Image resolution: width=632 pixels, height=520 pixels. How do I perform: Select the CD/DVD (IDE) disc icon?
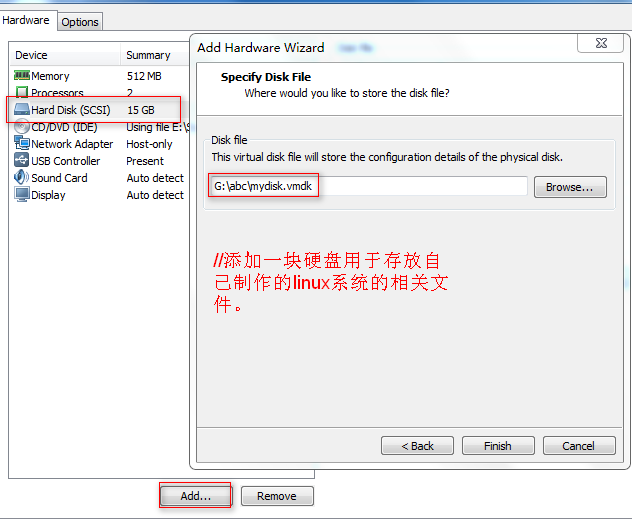(22, 127)
